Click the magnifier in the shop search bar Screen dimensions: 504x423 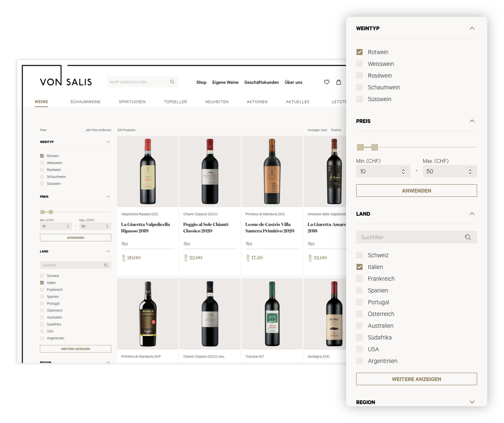click(172, 82)
